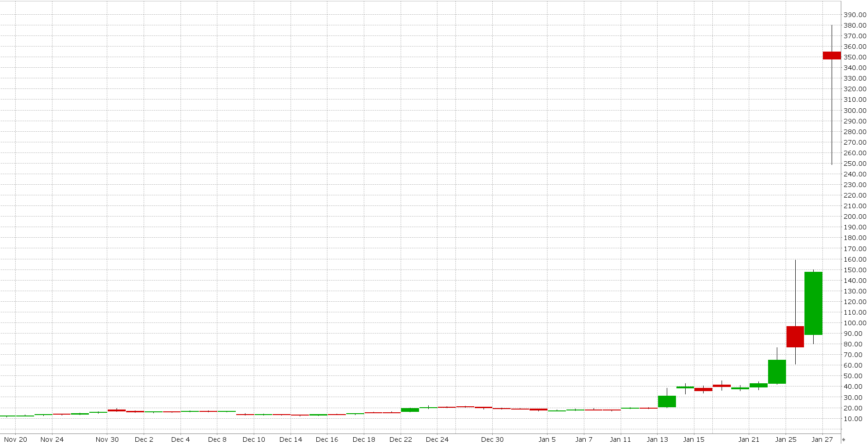Select the tall green candlestick closing near 150.00
Screen dimensions: 868x445
point(813,303)
